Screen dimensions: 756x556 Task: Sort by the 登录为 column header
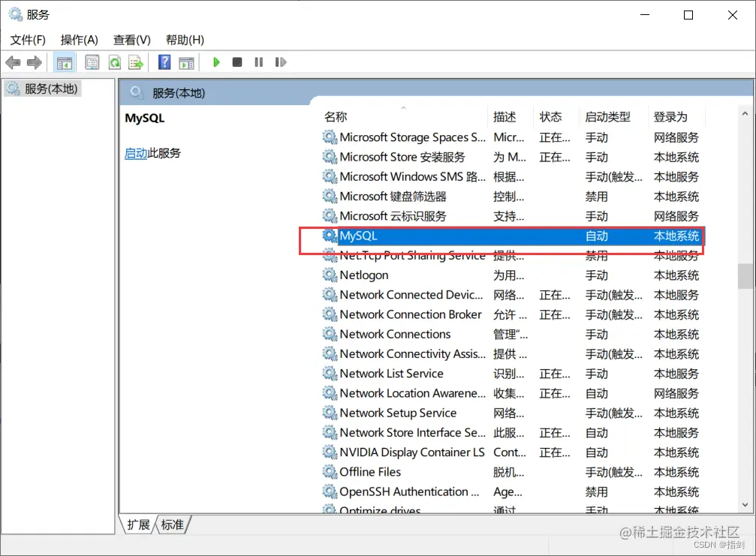(x=676, y=116)
